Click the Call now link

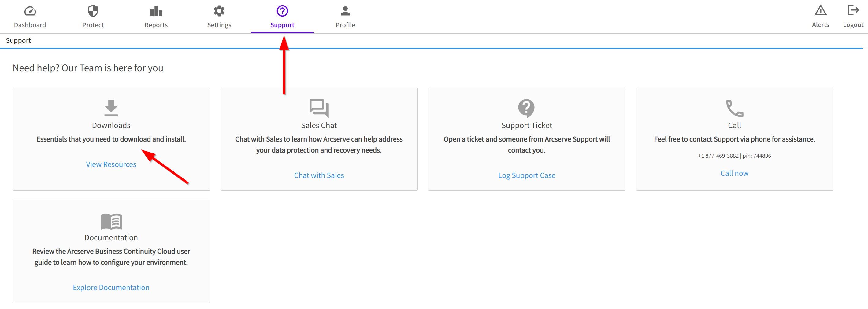(x=735, y=173)
